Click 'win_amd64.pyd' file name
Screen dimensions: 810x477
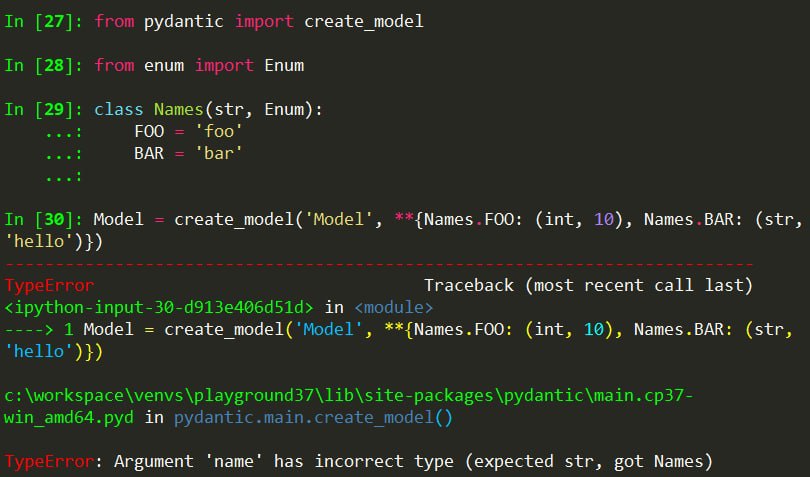69,418
